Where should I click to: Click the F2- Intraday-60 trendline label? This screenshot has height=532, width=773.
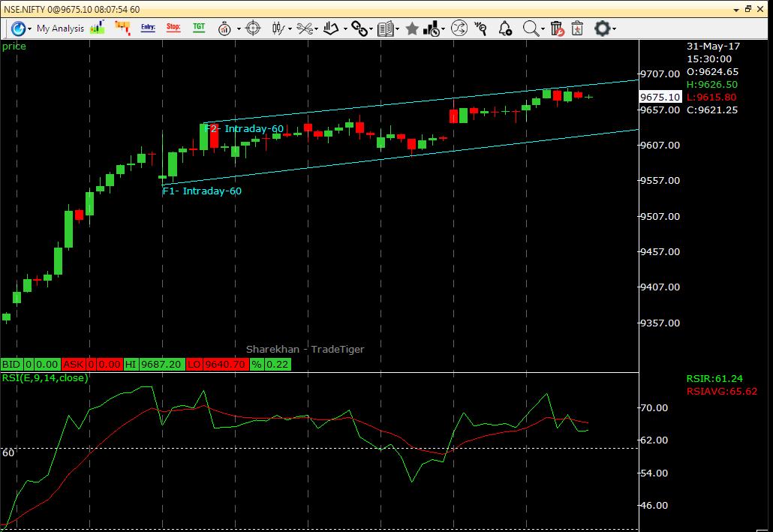point(244,129)
